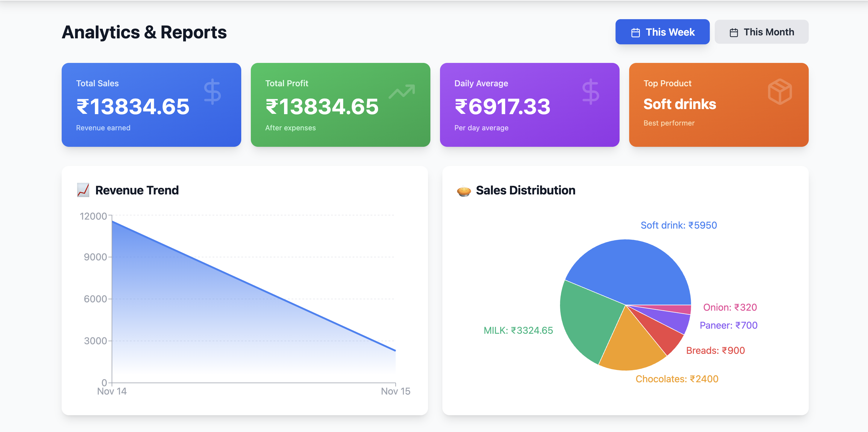Click the calendar icon in This Month button

(734, 32)
